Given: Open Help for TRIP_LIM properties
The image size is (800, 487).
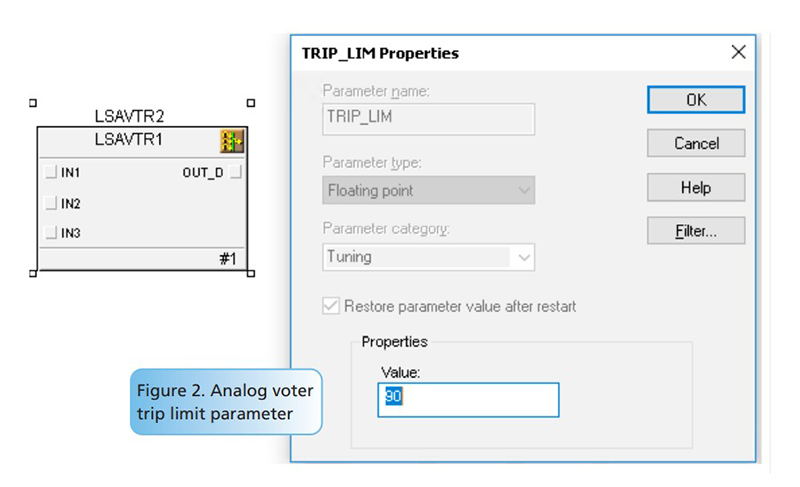Looking at the screenshot, I should tap(695, 187).
